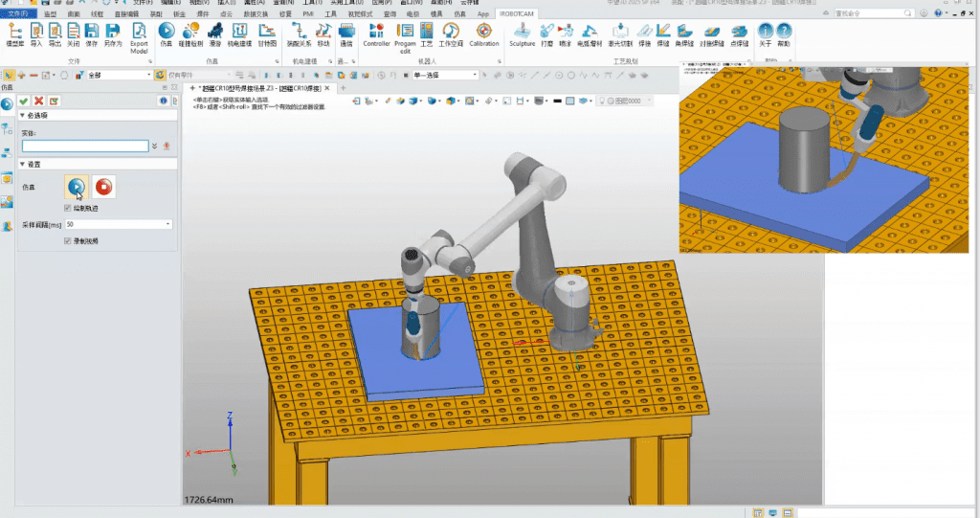
Task: Open the 文件(F) file menu
Action: [19, 14]
